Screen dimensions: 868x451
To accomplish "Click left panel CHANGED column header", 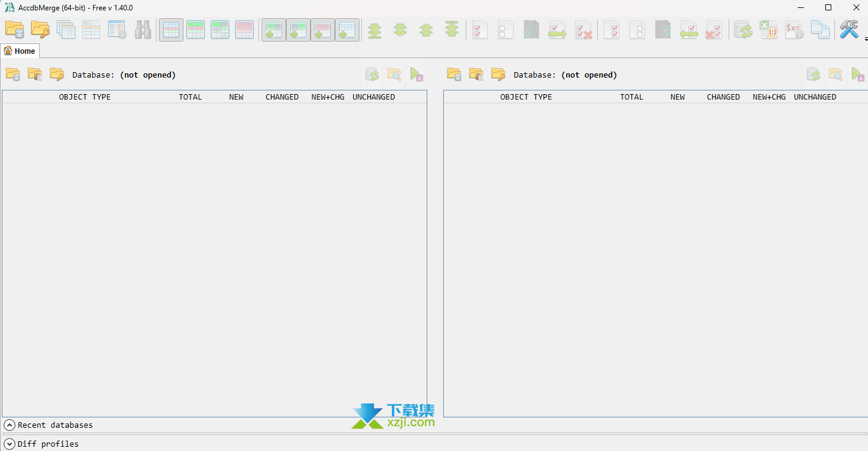I will 282,97.
